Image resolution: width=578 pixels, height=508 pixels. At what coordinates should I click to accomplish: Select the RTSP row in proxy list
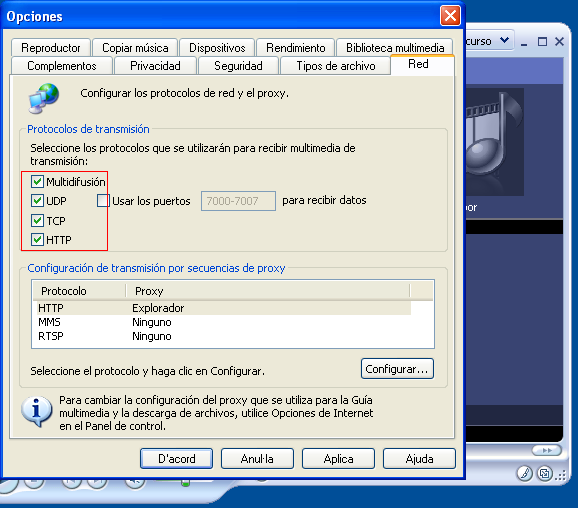pyautogui.click(x=224, y=336)
